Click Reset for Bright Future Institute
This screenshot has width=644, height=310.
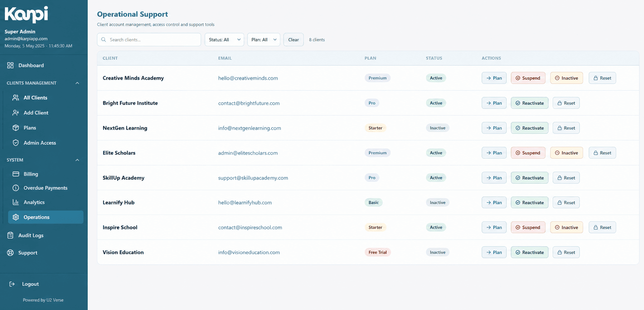566,103
